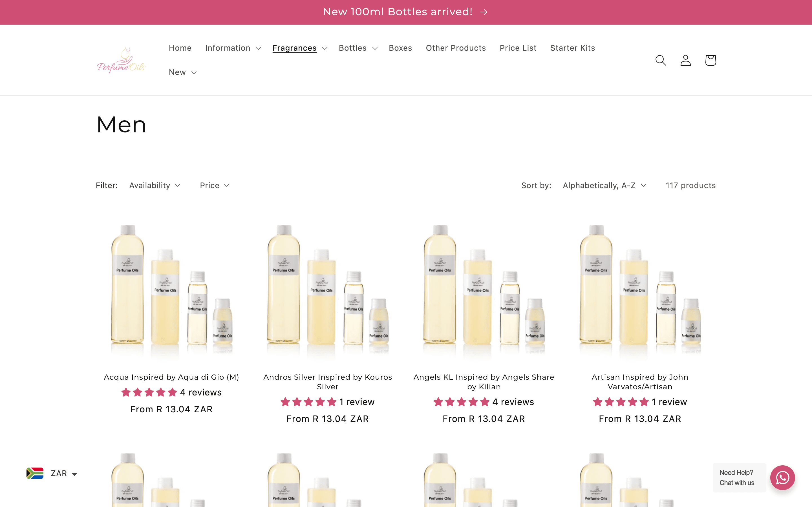This screenshot has width=812, height=507.
Task: Open the account login icon
Action: (685, 60)
